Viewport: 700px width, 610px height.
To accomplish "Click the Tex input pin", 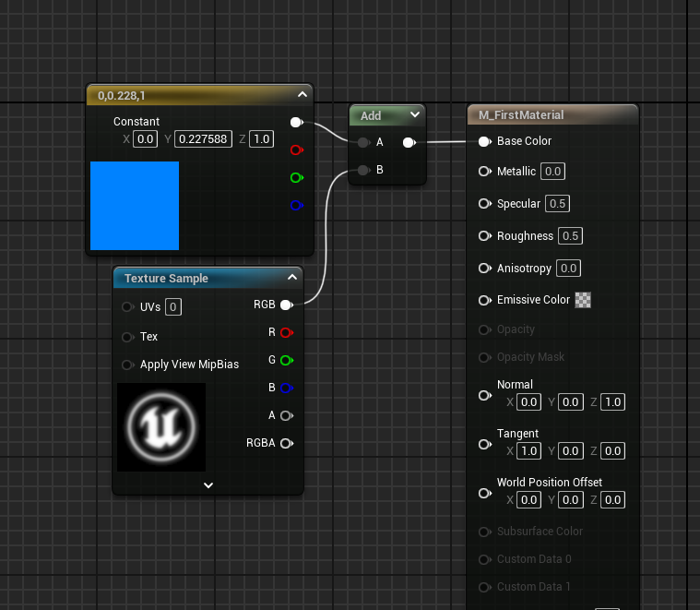I will pos(128,337).
